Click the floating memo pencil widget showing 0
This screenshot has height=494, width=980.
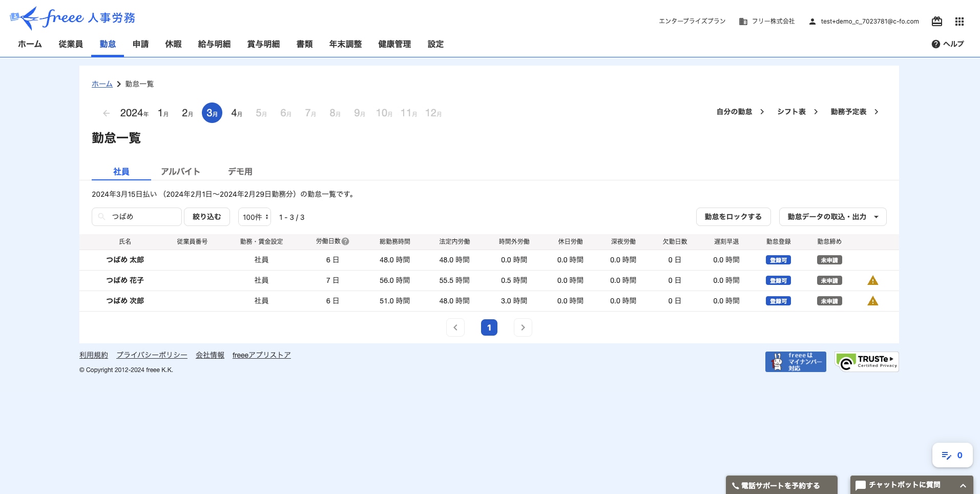point(952,455)
